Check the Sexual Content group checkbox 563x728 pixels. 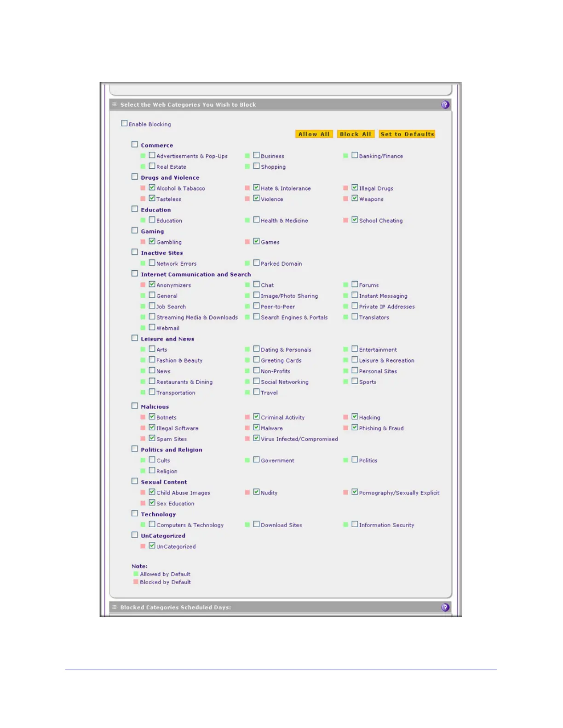point(135,481)
